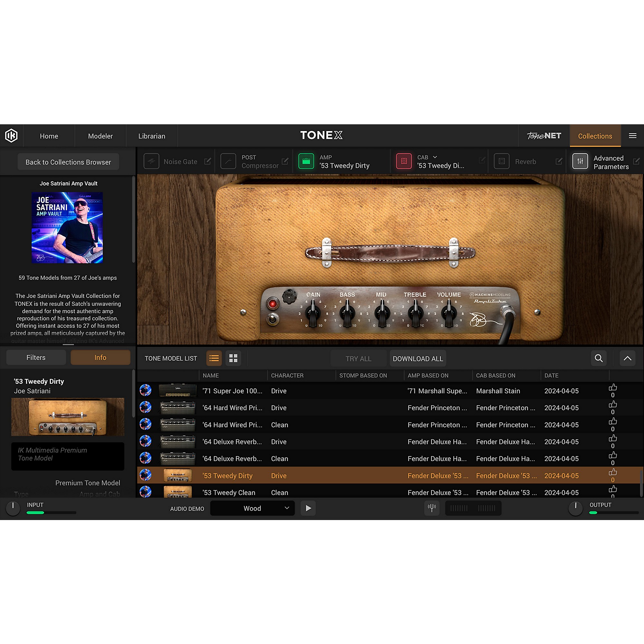Image resolution: width=644 pixels, height=644 pixels.
Task: Adjust the amp MID knob
Action: click(x=382, y=313)
